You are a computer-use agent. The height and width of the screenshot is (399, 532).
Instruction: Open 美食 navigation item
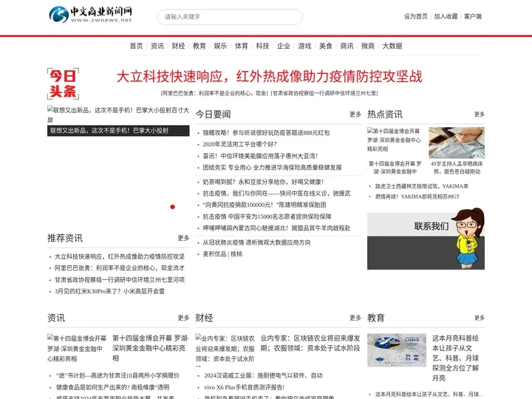(326, 46)
